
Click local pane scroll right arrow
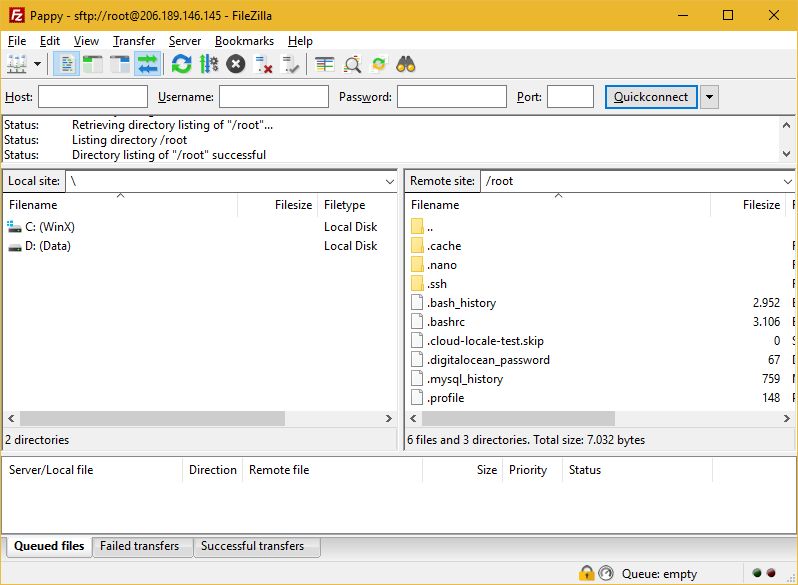[x=389, y=419]
